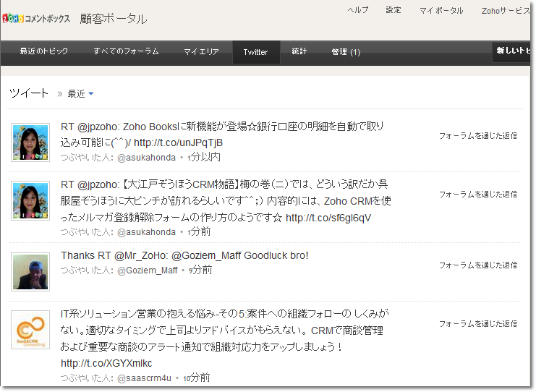Click the 新しいトピック button

[511, 51]
